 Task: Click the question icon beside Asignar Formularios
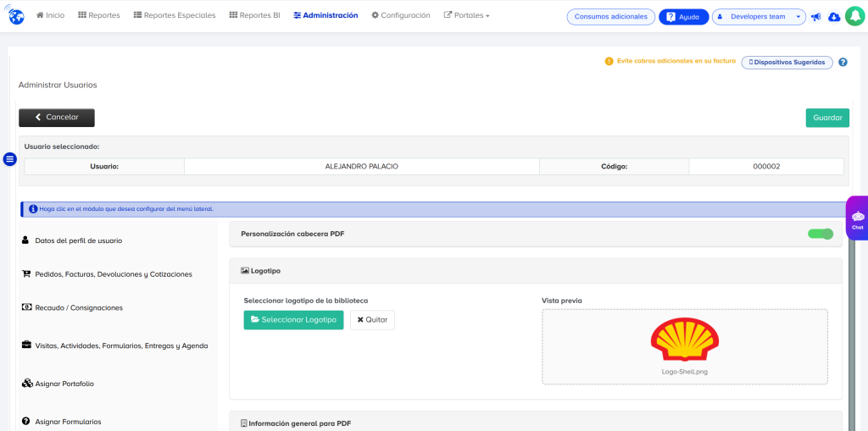click(26, 421)
